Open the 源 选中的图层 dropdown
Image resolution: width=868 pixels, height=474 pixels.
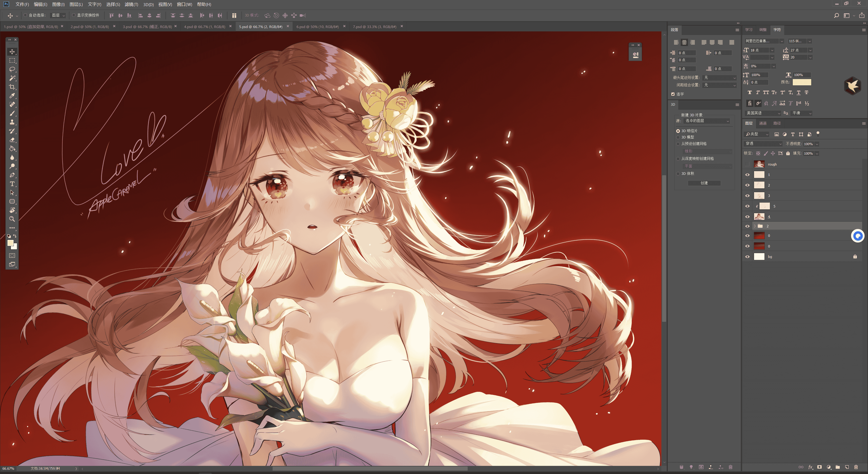click(707, 121)
